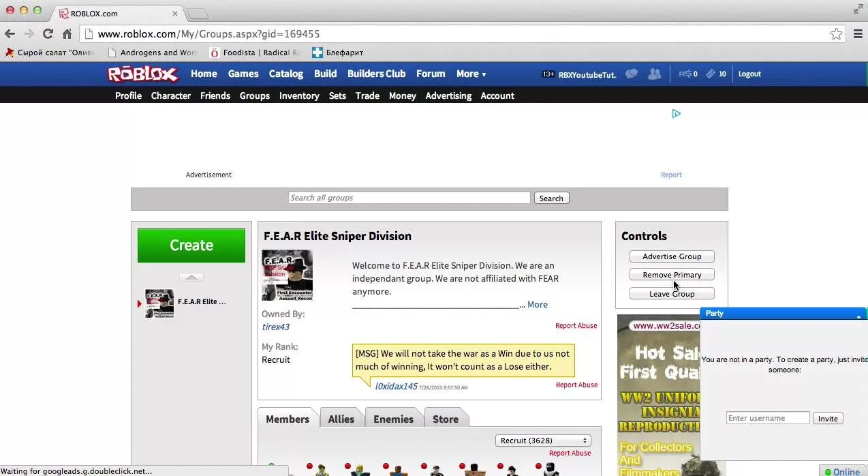Go to Profile in the sub-navigation

128,95
